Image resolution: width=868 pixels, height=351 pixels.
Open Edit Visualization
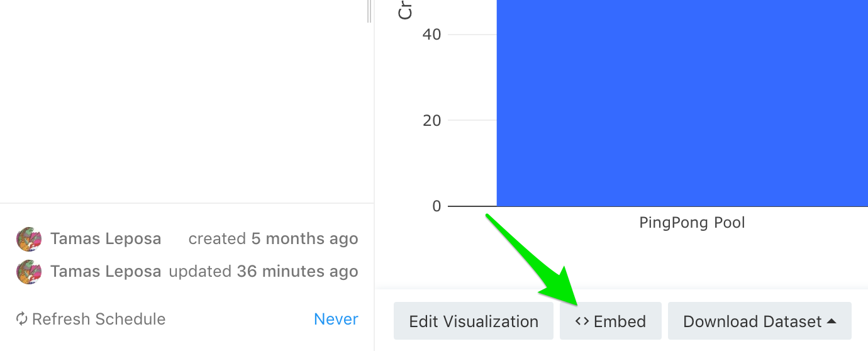(x=474, y=321)
